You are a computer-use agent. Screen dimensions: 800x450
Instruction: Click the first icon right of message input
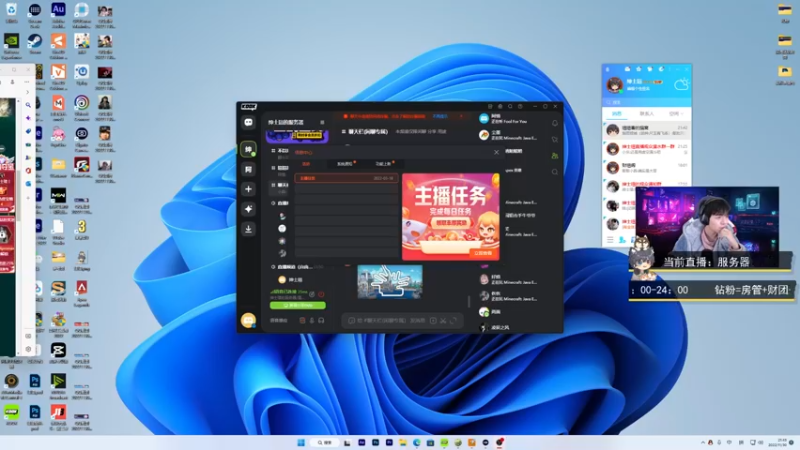pyautogui.click(x=433, y=320)
